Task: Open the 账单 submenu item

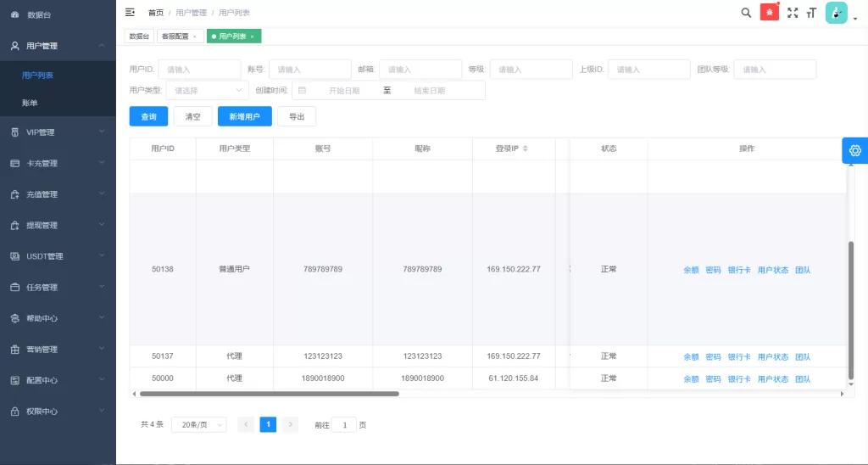Action: tap(31, 103)
